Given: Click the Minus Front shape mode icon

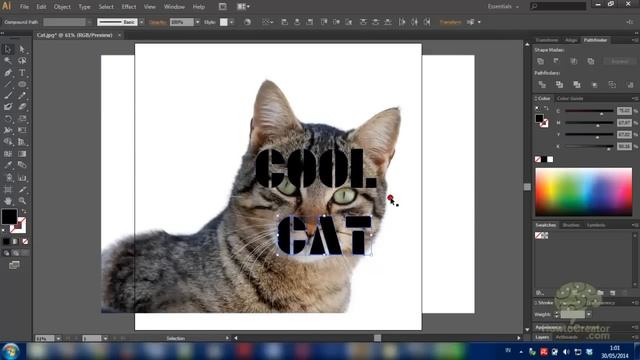Looking at the screenshot, I should [556, 61].
